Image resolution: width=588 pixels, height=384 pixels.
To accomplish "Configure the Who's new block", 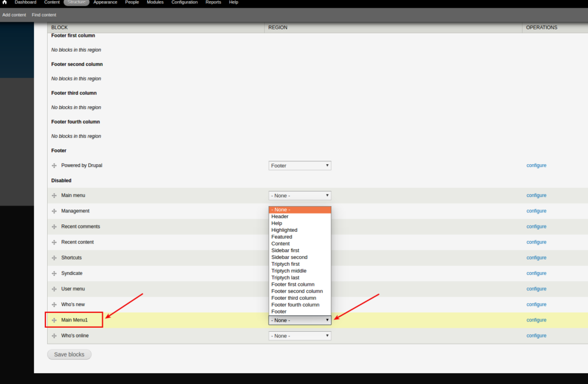I will 536,304.
